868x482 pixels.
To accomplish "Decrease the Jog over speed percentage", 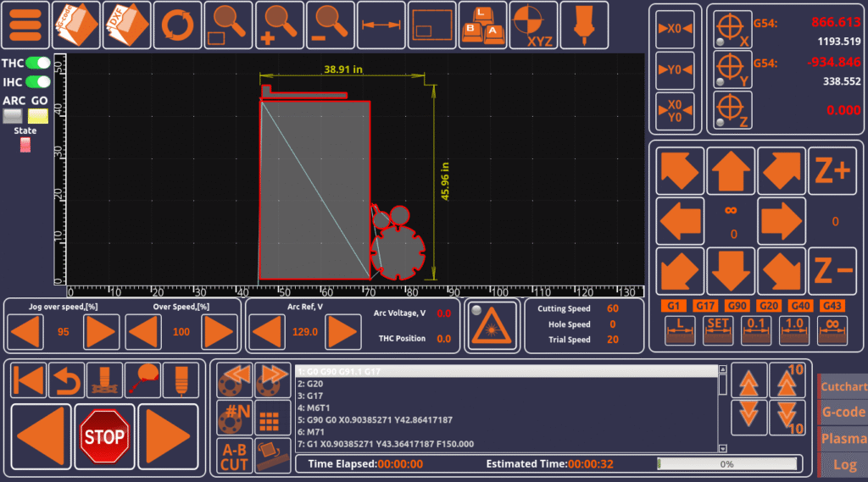I will point(25,332).
